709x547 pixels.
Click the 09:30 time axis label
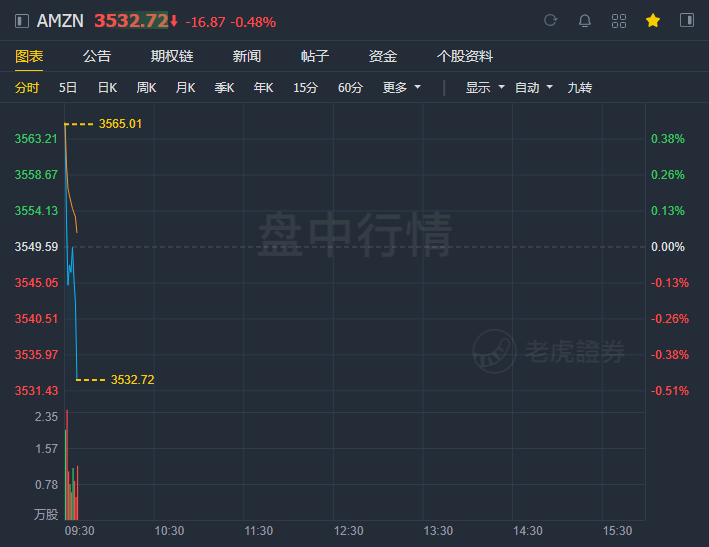tap(80, 531)
